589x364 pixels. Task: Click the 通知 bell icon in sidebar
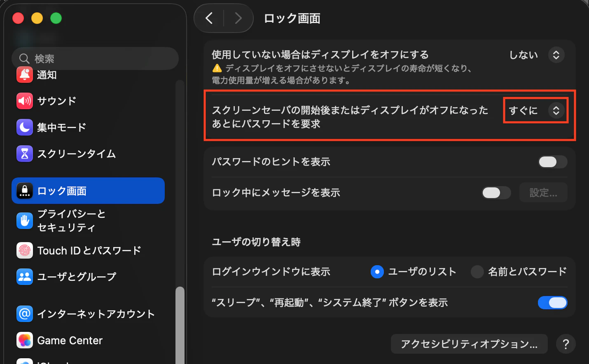(x=25, y=75)
